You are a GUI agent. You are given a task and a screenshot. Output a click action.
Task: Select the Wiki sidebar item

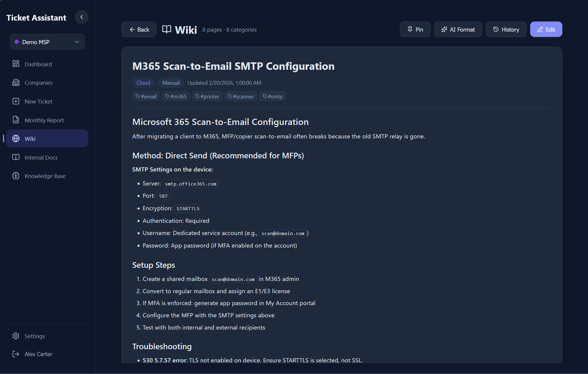(x=47, y=139)
